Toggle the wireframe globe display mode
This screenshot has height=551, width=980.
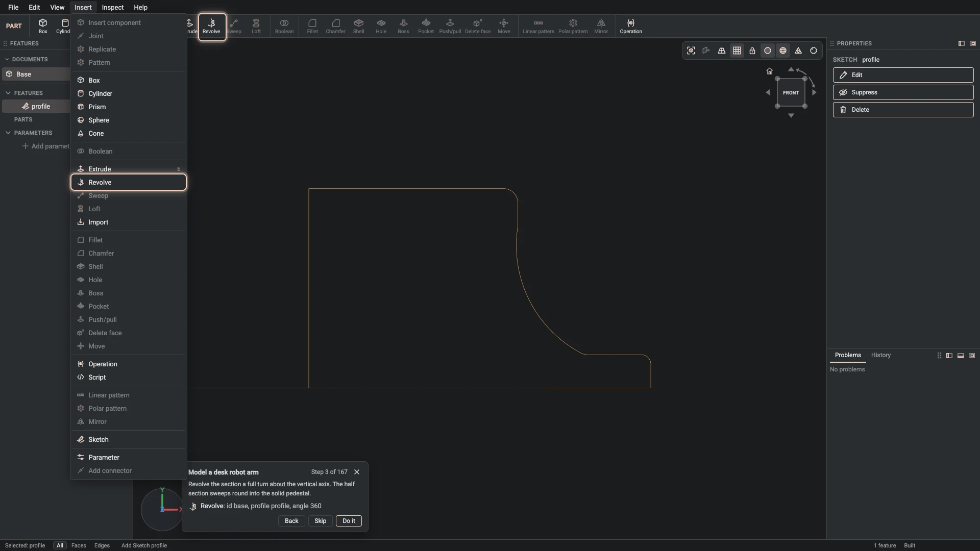(x=783, y=51)
